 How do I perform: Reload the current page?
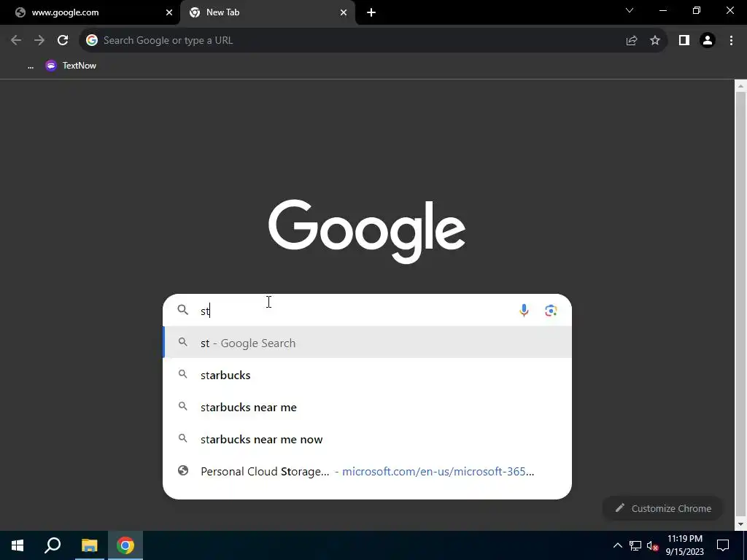(x=63, y=41)
